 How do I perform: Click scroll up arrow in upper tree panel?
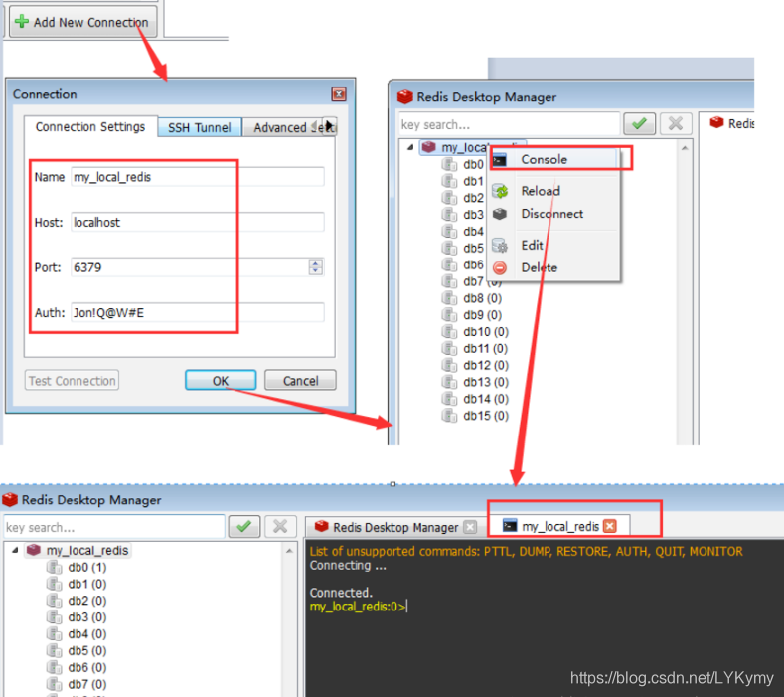(x=685, y=148)
